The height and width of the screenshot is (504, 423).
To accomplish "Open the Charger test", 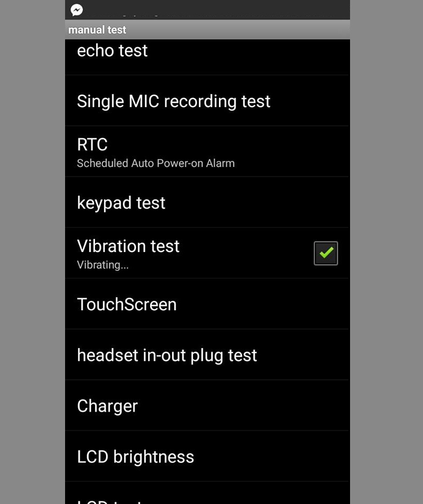I will 207,406.
